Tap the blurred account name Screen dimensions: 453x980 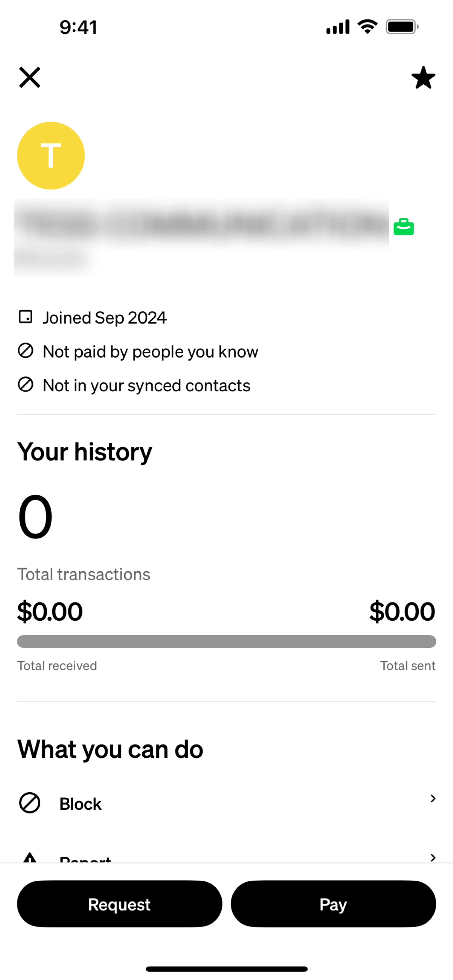pyautogui.click(x=201, y=224)
